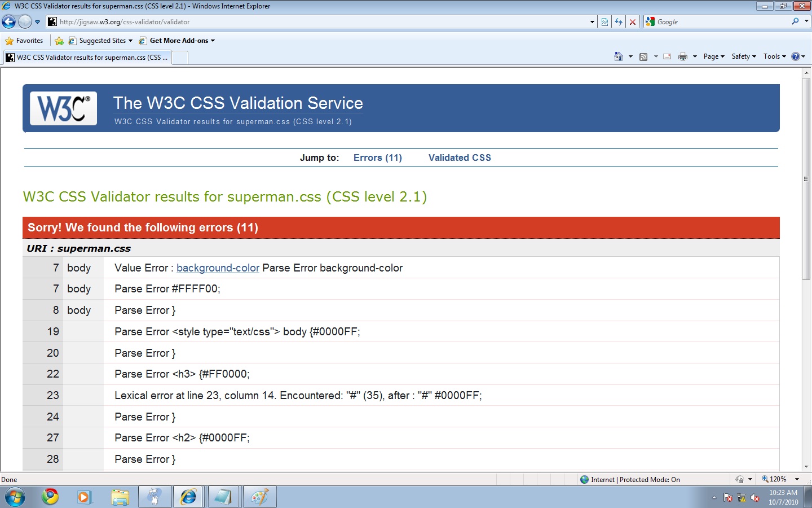Click the W3C logo in header
This screenshot has width=812, height=508.
click(63, 108)
